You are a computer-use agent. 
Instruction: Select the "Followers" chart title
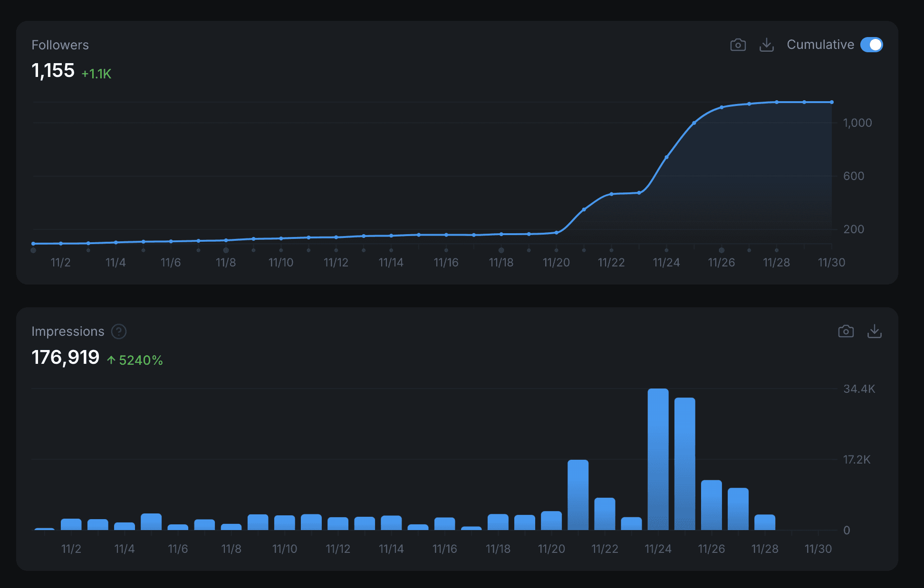60,45
